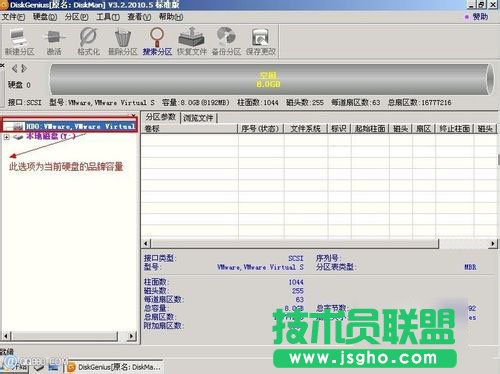
Task: Click the 终止柱面 column header
Action: pos(454,129)
